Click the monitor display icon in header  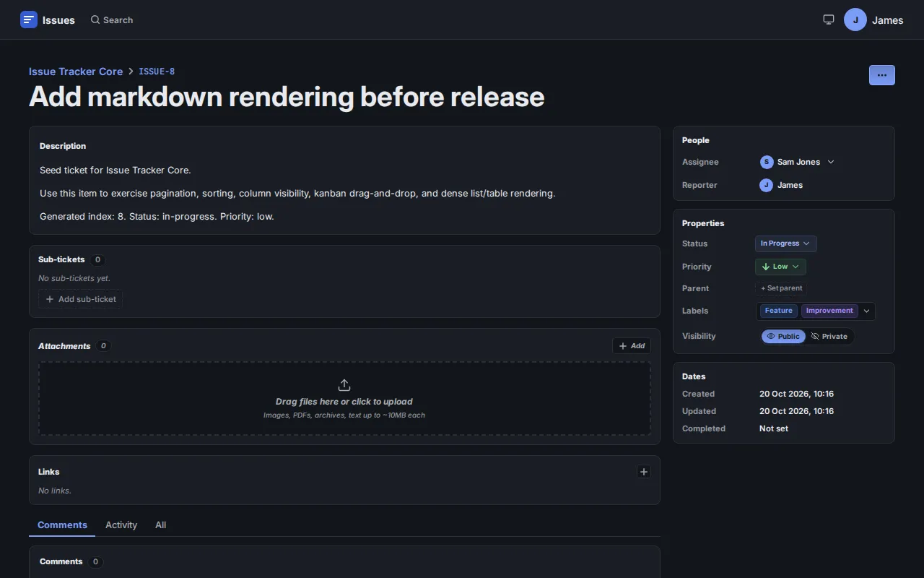pyautogui.click(x=829, y=20)
